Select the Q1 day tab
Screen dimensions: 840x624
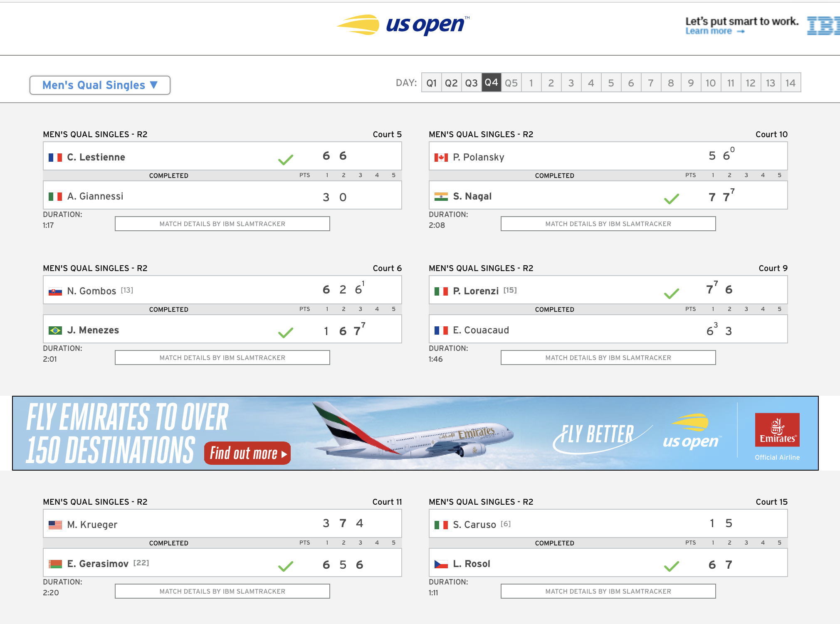point(431,83)
